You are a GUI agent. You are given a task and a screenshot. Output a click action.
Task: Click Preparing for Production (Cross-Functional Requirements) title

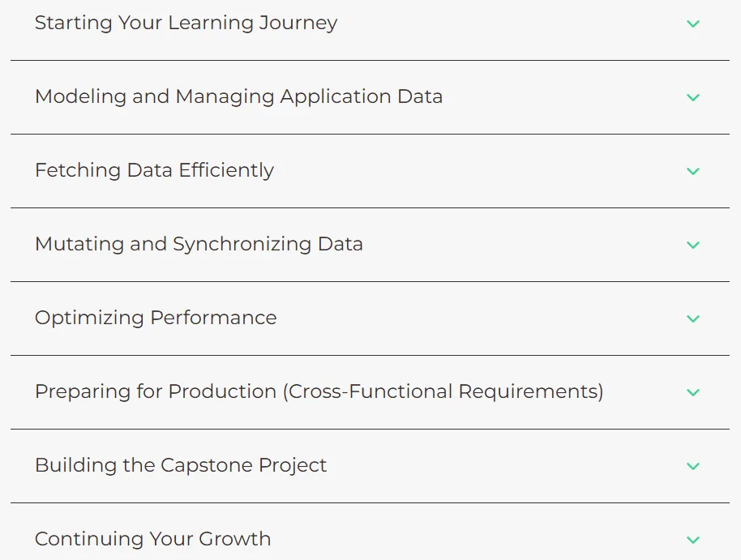(x=319, y=391)
